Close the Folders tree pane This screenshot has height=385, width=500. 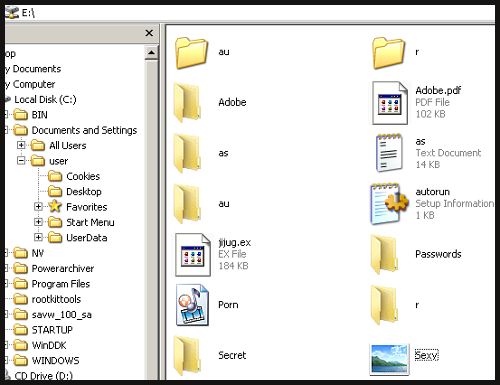click(149, 33)
